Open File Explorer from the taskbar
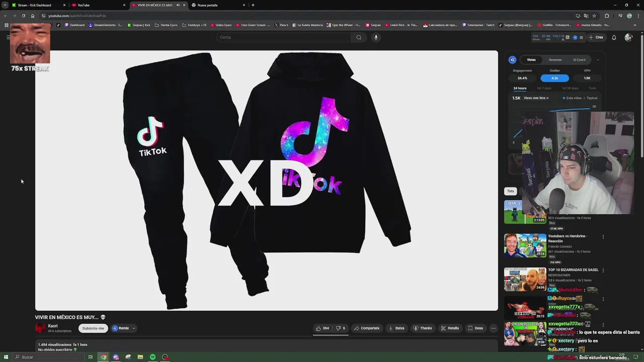 point(140,357)
